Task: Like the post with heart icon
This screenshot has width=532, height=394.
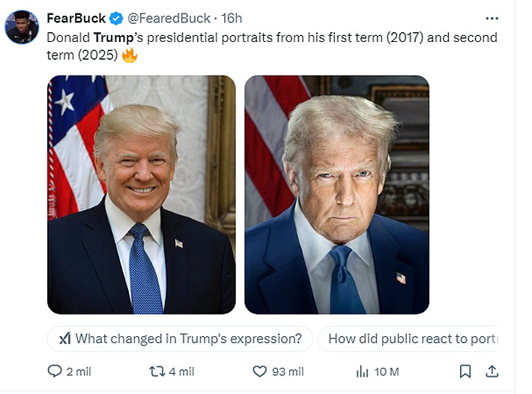Action: (259, 372)
